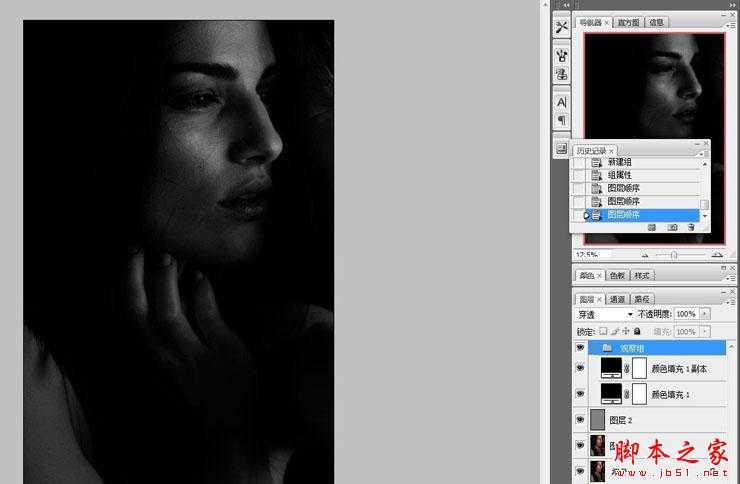This screenshot has width=740, height=484.
Task: Switch to the 直方图 tab
Action: pyautogui.click(x=629, y=22)
